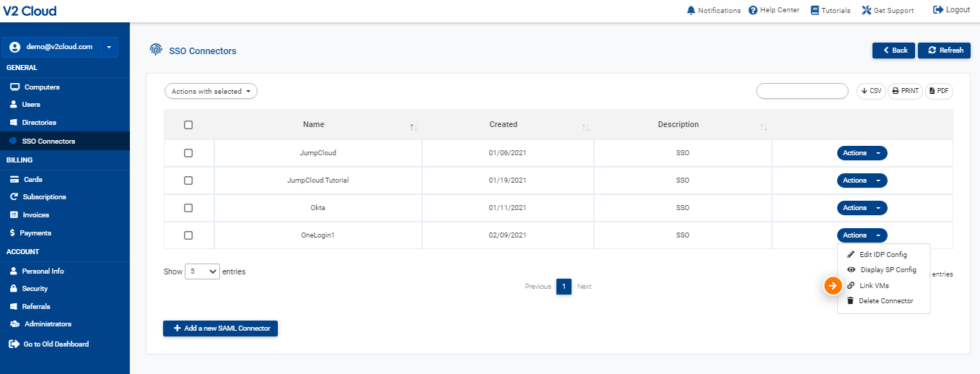Expand the entries-per-page dropdown
This screenshot has height=374, width=980.
click(x=203, y=271)
